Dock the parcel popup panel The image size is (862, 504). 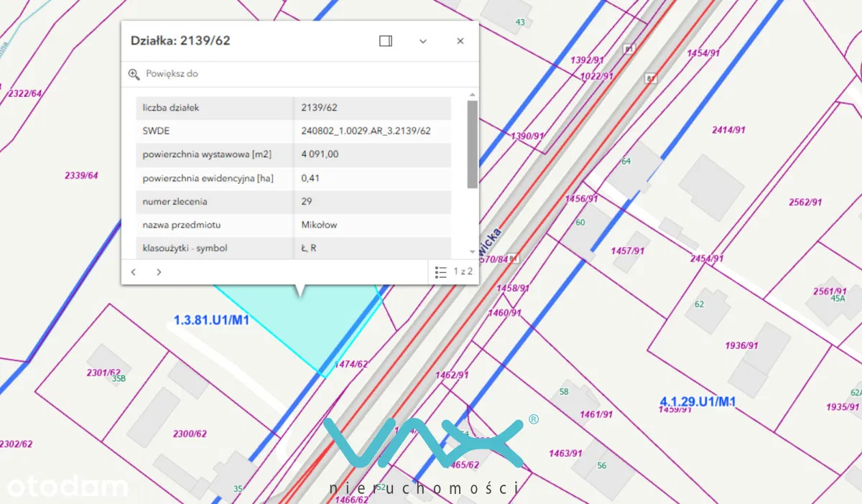click(386, 41)
